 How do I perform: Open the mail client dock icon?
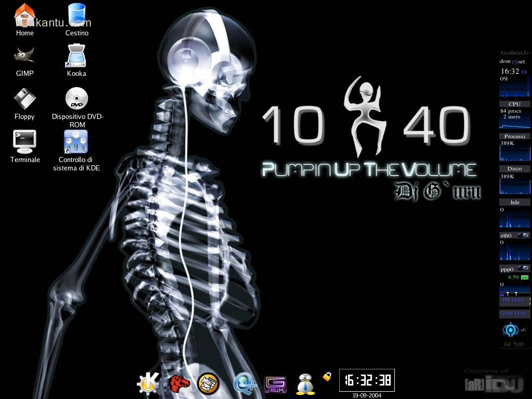(x=208, y=384)
